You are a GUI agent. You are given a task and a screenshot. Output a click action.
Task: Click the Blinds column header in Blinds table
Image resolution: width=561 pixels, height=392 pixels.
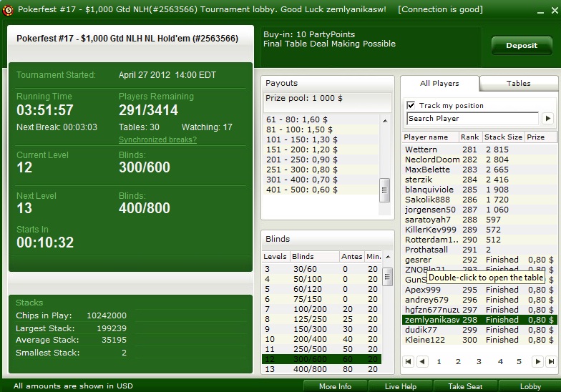pyautogui.click(x=314, y=256)
